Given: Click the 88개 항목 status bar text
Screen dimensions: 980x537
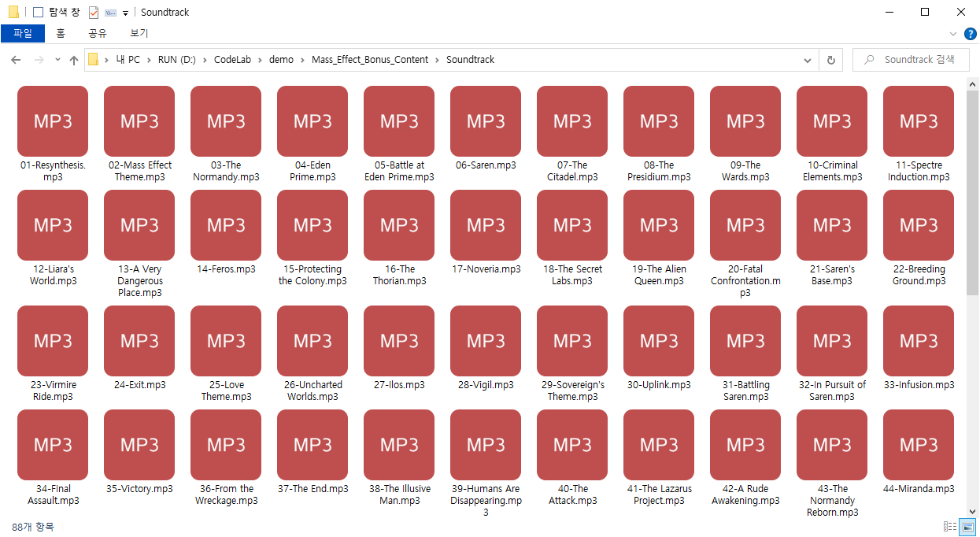Looking at the screenshot, I should pyautogui.click(x=33, y=527).
